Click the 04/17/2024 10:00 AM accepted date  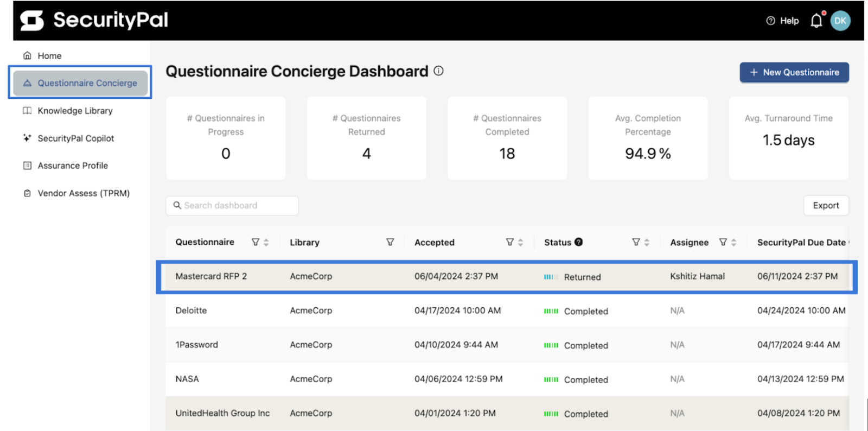tap(457, 310)
